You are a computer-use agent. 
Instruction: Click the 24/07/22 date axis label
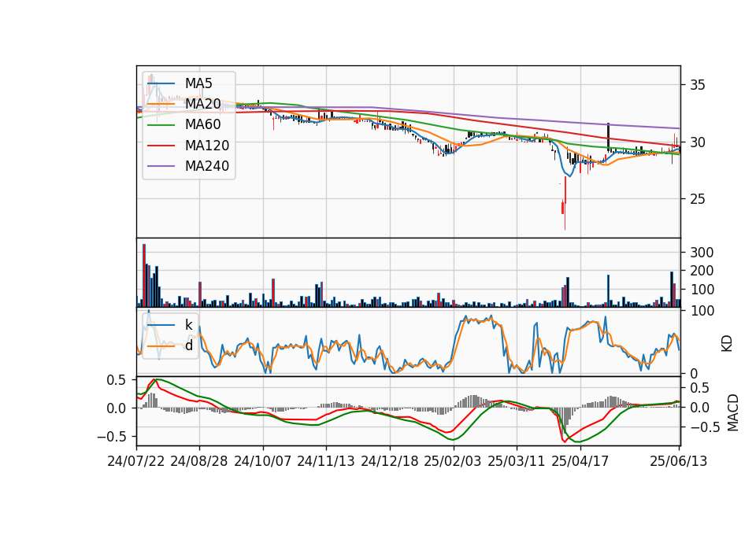pyautogui.click(x=136, y=461)
